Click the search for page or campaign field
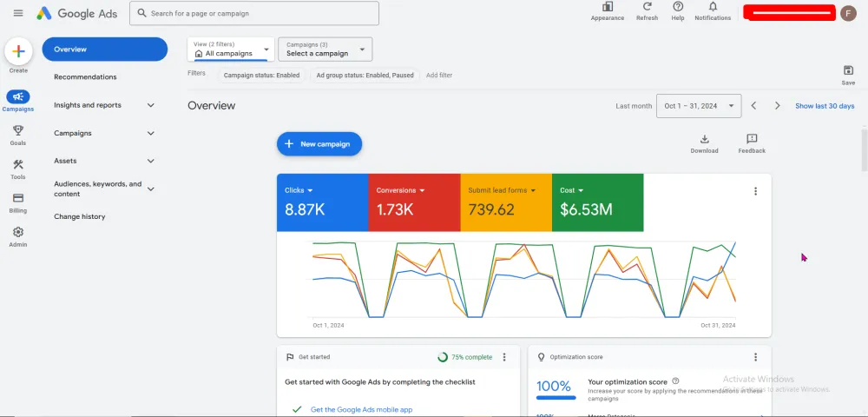The image size is (868, 417). (254, 13)
